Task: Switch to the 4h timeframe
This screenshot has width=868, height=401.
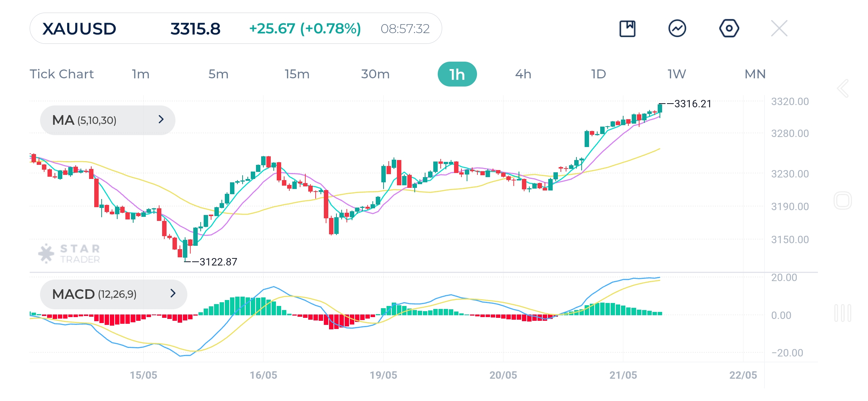Action: click(x=523, y=74)
